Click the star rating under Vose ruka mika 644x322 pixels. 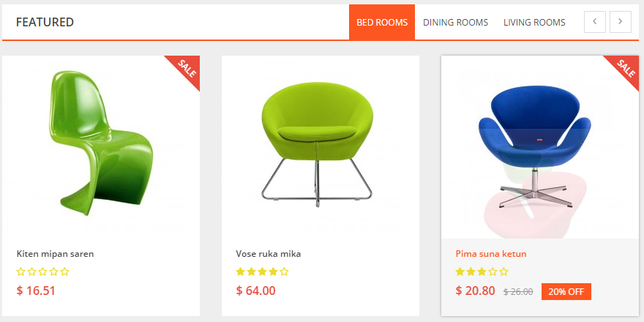point(262,272)
